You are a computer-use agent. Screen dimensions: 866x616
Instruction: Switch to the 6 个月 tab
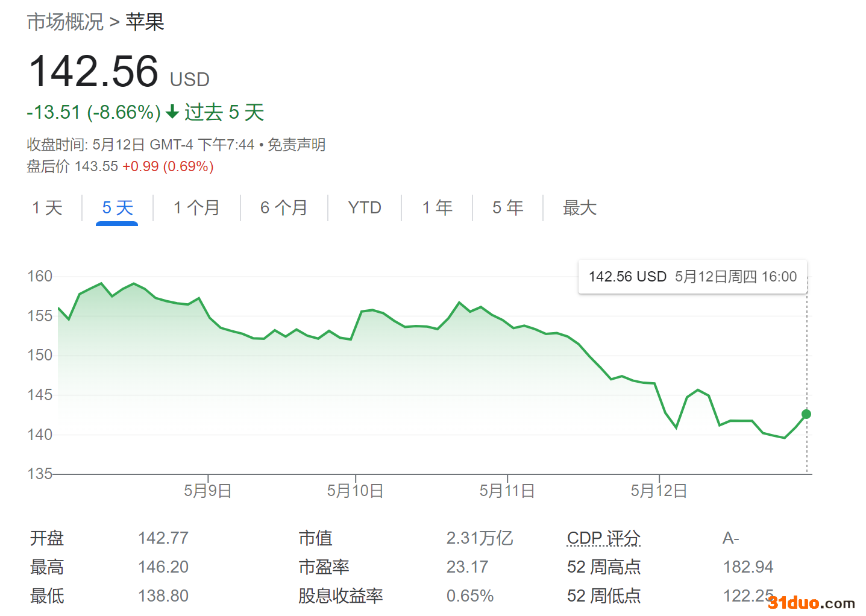tap(284, 208)
